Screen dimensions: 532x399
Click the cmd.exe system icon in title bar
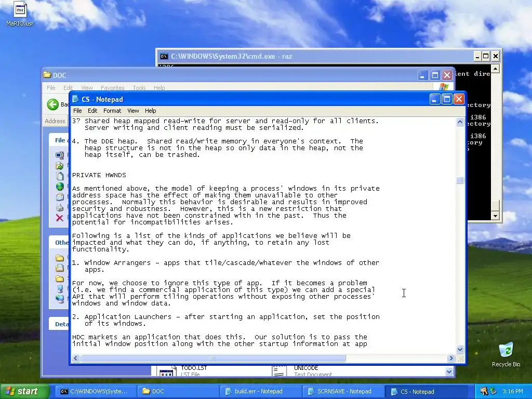pyautogui.click(x=164, y=56)
